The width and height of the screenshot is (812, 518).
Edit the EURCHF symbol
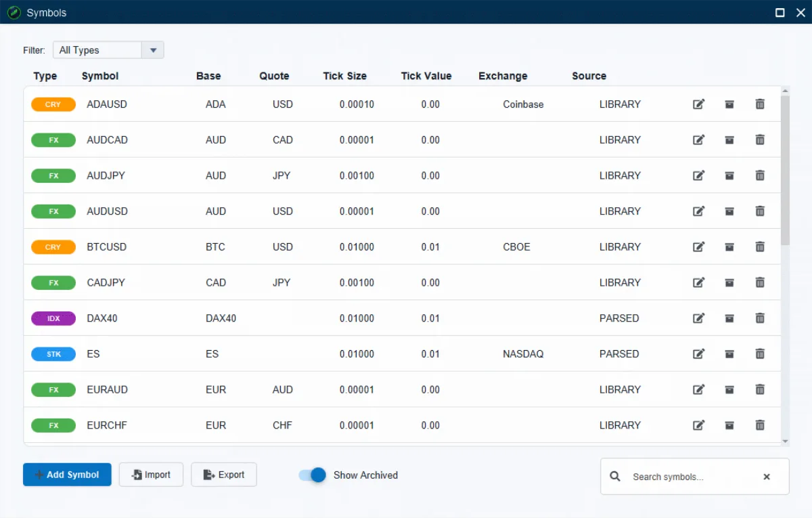(x=699, y=425)
